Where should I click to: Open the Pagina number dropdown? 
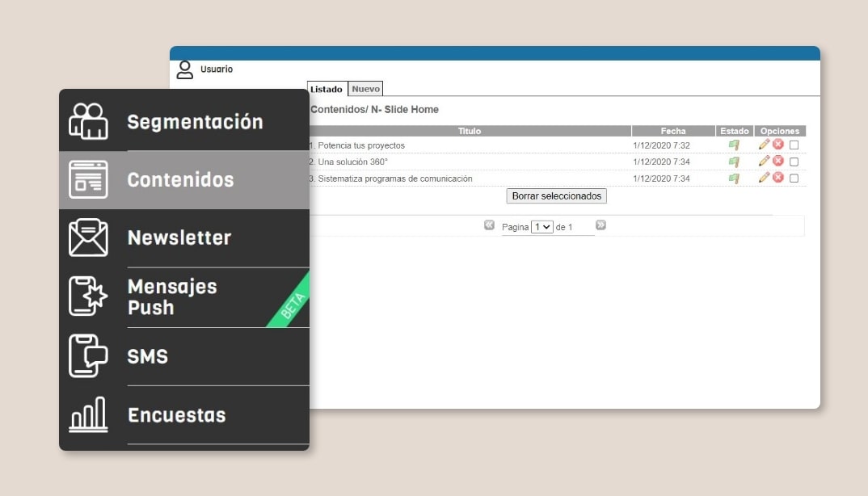point(542,227)
